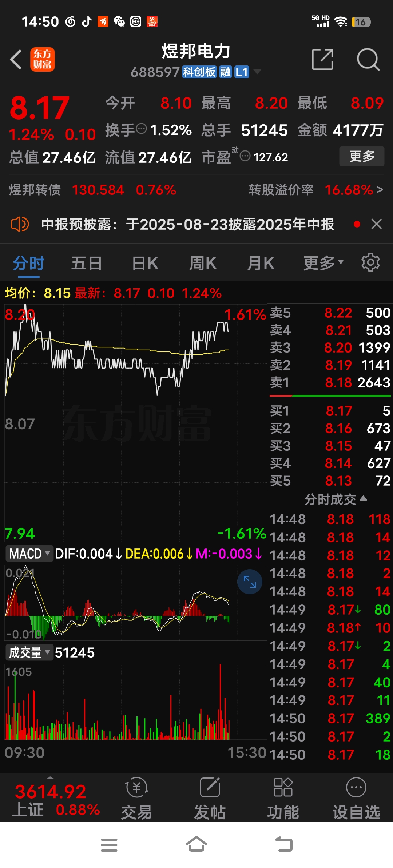The image size is (393, 868).
Task: Select the 卖5 8.22 order row
Action: [330, 313]
